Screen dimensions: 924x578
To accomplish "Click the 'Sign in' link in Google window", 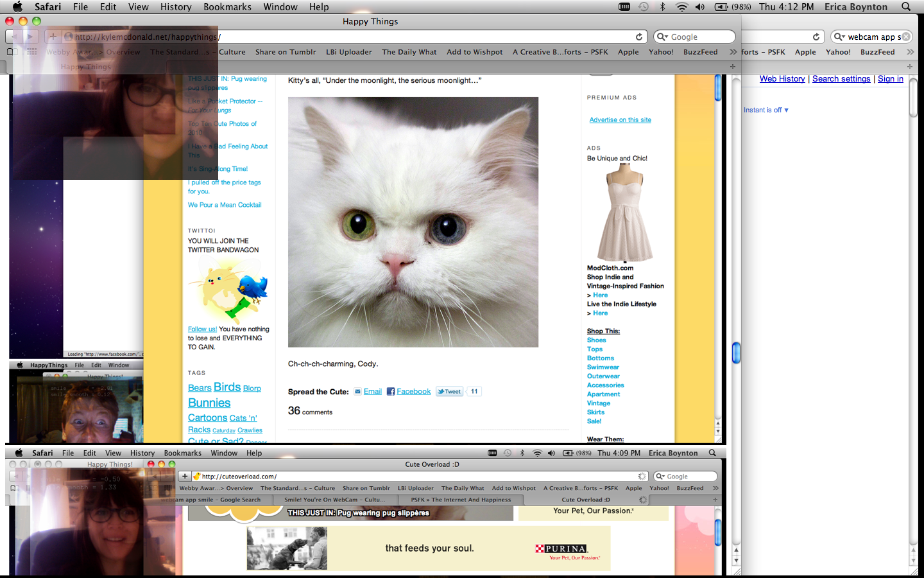I will [891, 78].
